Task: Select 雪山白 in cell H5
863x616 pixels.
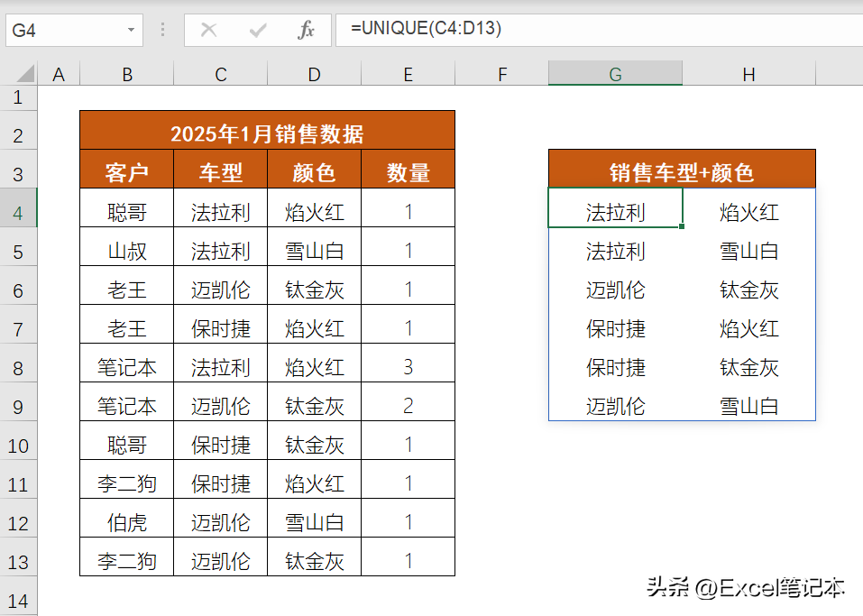Action: point(749,246)
